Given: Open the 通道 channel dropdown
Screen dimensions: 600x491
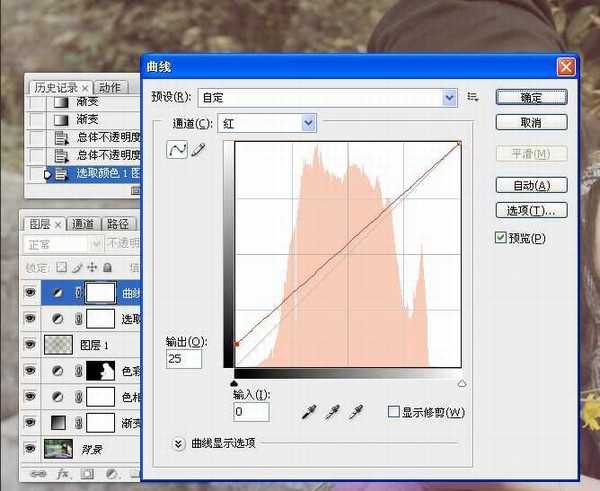Looking at the screenshot, I should point(308,123).
